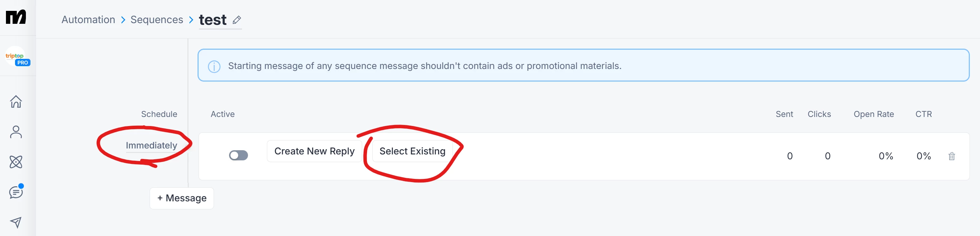Image resolution: width=980 pixels, height=236 pixels.
Task: Open the Immediately schedule selector
Action: [151, 146]
